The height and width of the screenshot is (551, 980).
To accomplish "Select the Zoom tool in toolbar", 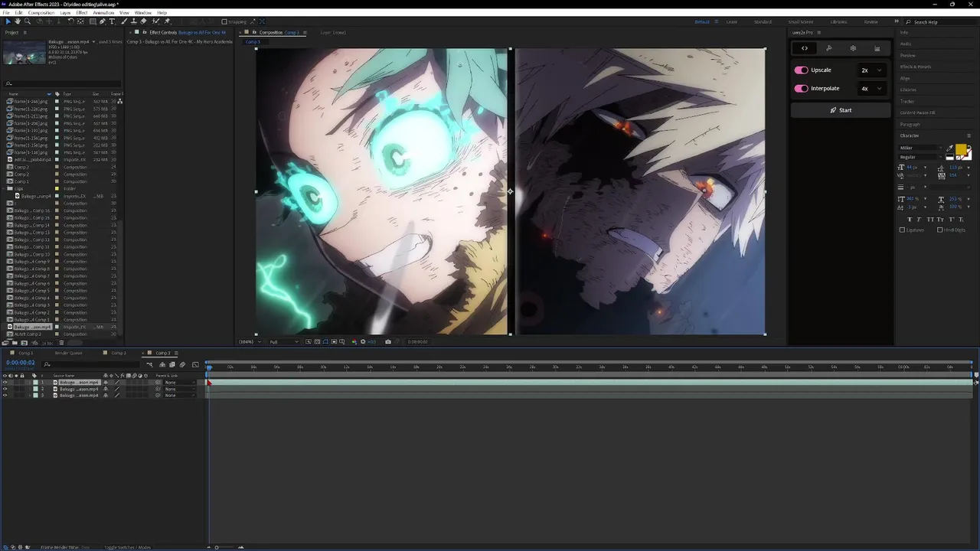I will [x=28, y=21].
